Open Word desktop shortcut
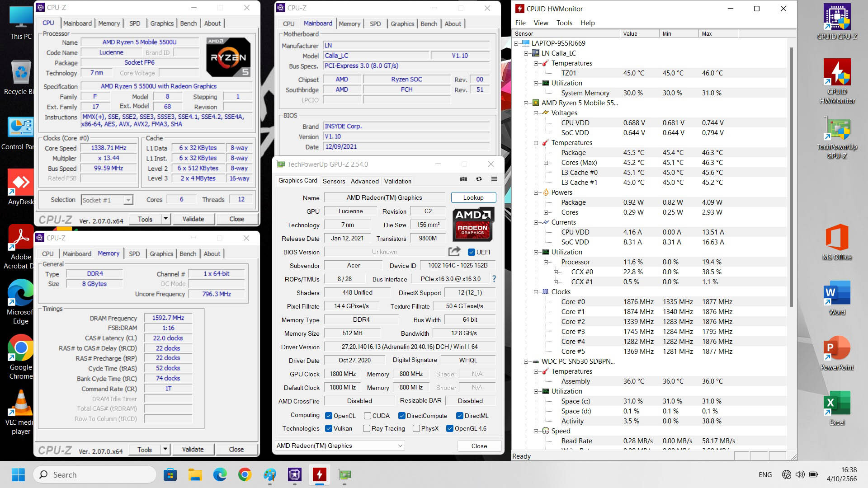 pyautogui.click(x=837, y=298)
